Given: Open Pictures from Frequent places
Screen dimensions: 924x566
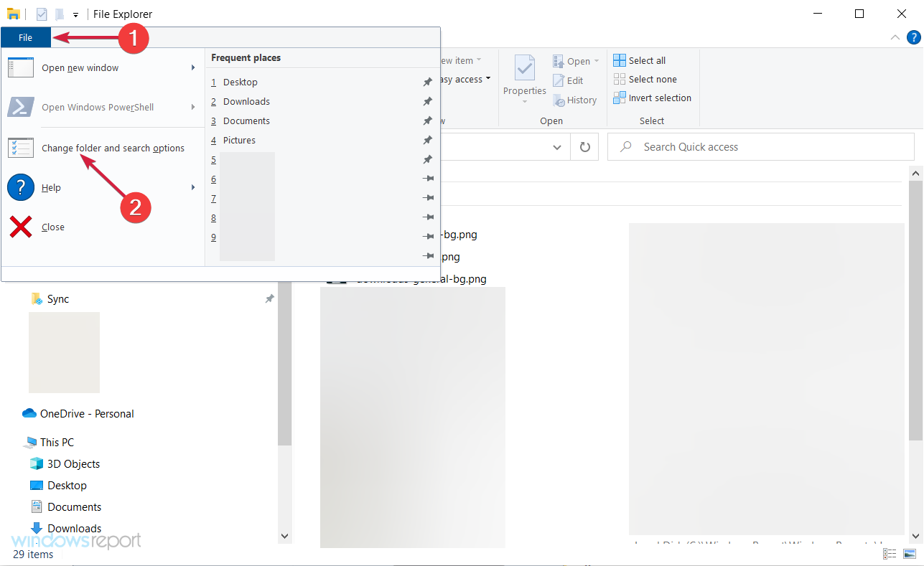Looking at the screenshot, I should [x=239, y=141].
